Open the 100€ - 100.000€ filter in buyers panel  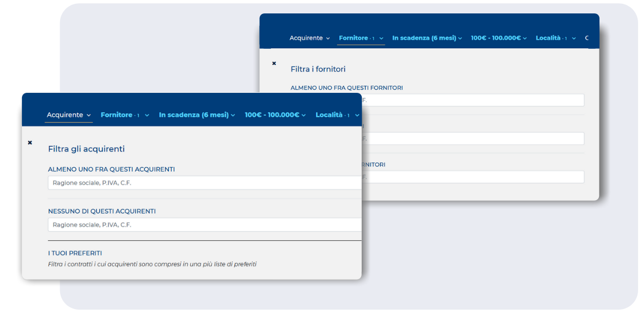(x=272, y=115)
